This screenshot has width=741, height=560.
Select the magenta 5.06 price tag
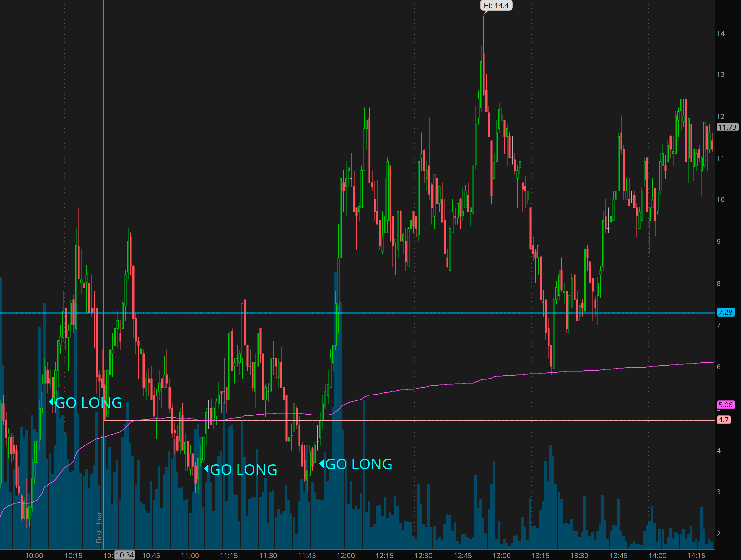725,405
